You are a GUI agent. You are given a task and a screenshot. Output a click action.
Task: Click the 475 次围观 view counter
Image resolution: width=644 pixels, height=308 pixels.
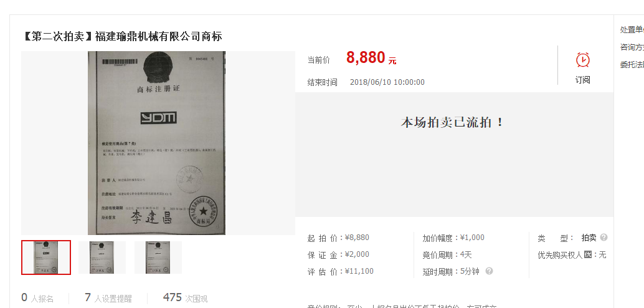pyautogui.click(x=185, y=298)
